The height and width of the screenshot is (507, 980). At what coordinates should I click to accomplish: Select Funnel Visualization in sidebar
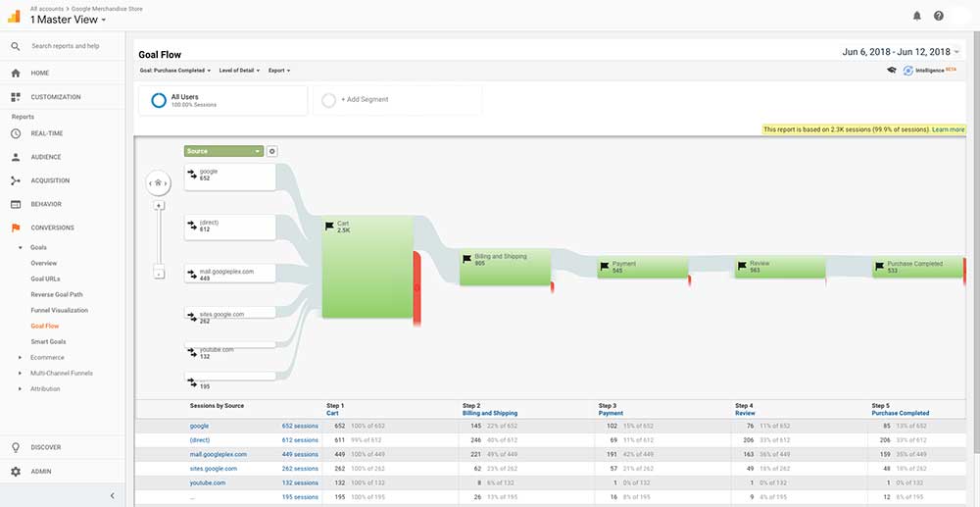click(x=59, y=310)
